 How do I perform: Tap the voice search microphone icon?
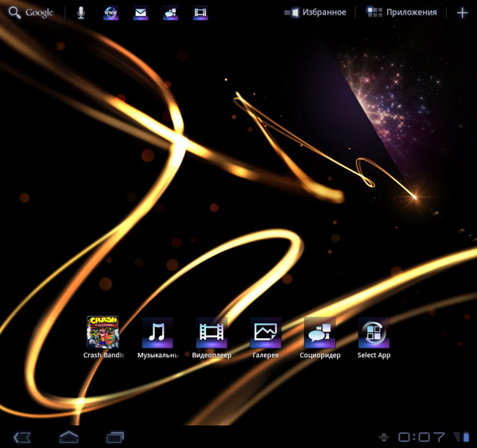pos(81,13)
